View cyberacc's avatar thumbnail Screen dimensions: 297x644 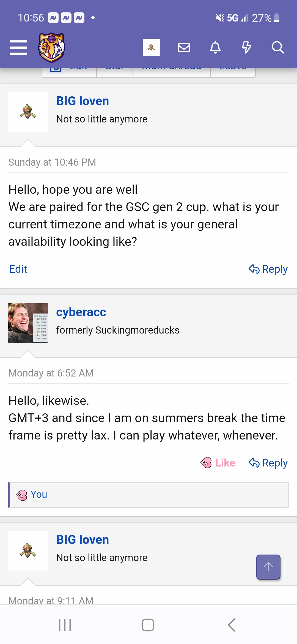click(28, 323)
